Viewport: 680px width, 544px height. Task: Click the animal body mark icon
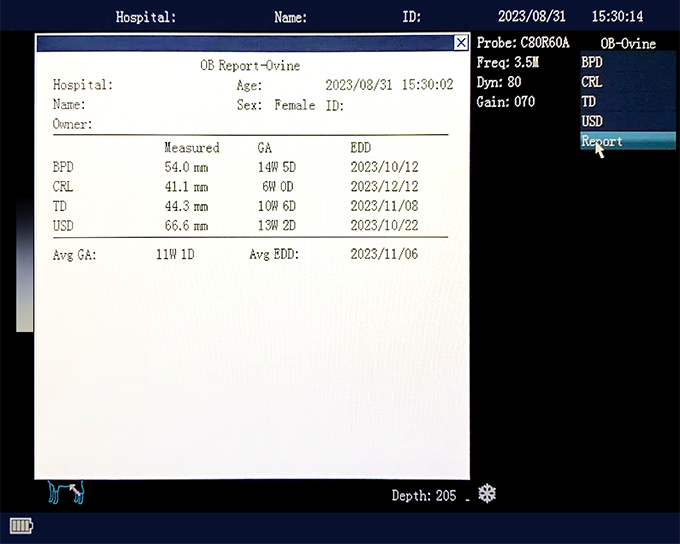point(67,492)
